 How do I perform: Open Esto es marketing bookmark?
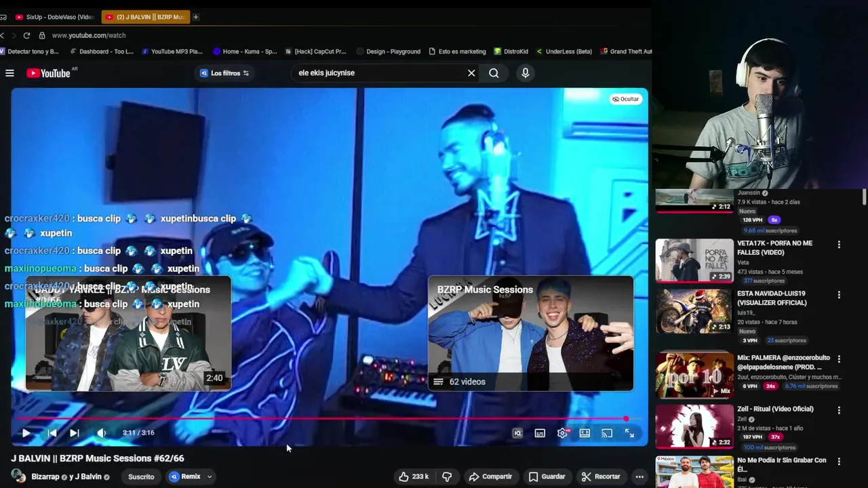458,52
